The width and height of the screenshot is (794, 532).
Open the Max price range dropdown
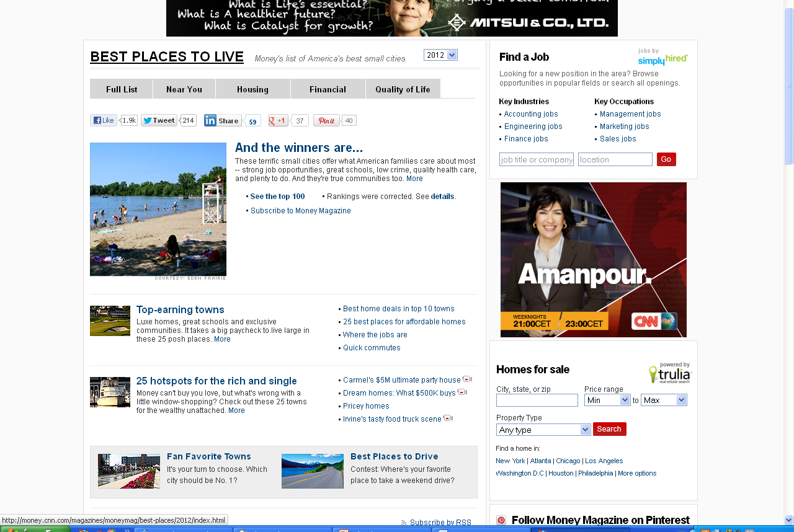[664, 400]
